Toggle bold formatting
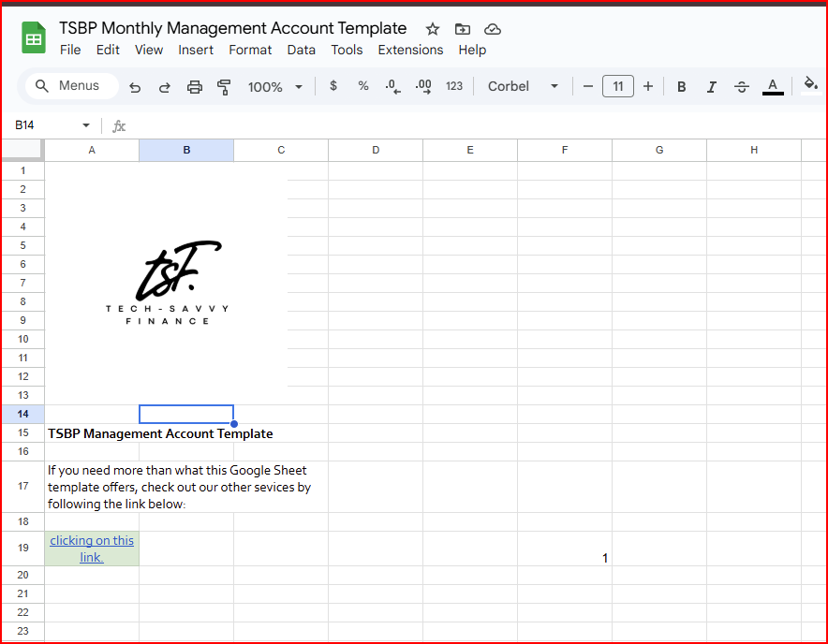 pyautogui.click(x=681, y=86)
